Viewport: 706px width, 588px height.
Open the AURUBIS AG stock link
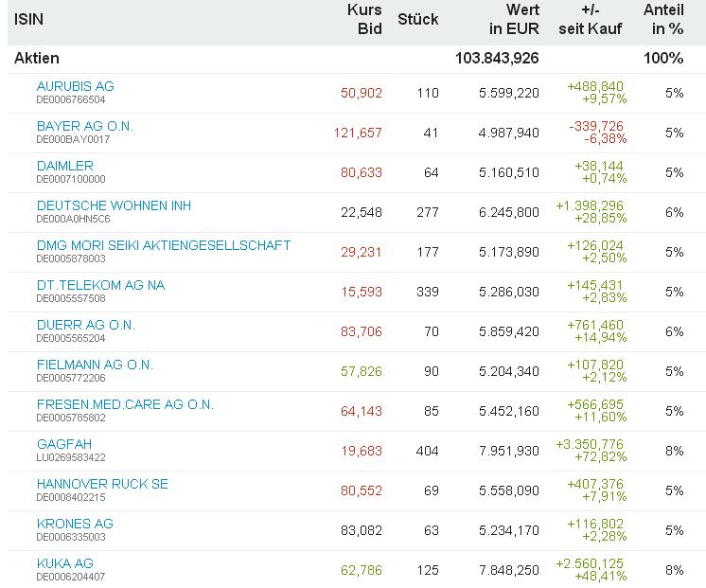[x=75, y=86]
